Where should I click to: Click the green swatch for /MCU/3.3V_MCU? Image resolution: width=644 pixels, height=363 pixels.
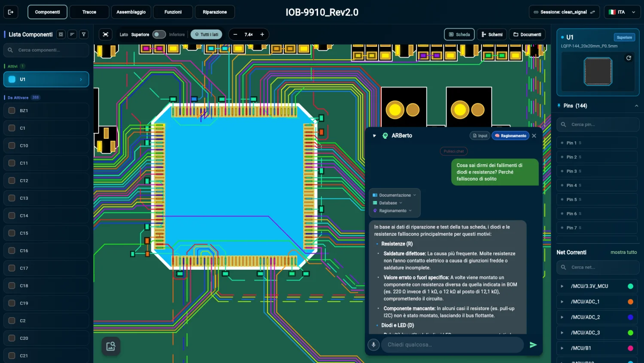tap(630, 286)
